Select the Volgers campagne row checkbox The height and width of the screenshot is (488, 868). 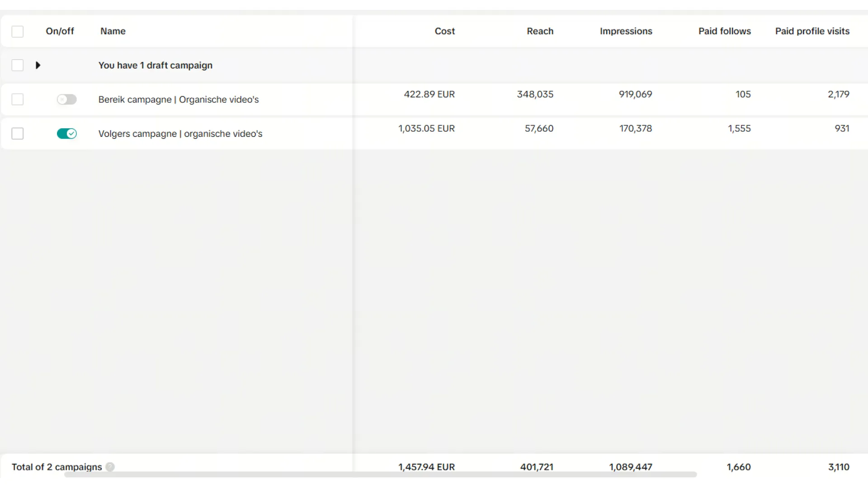click(x=18, y=134)
